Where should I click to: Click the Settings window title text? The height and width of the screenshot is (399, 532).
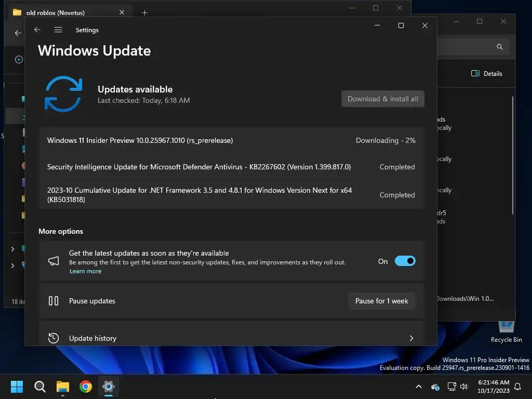pyautogui.click(x=87, y=30)
